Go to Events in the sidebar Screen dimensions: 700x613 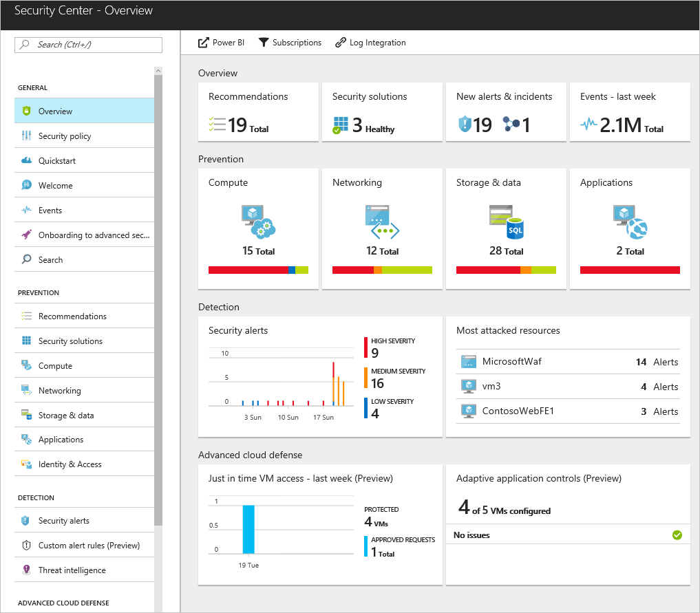(x=85, y=210)
